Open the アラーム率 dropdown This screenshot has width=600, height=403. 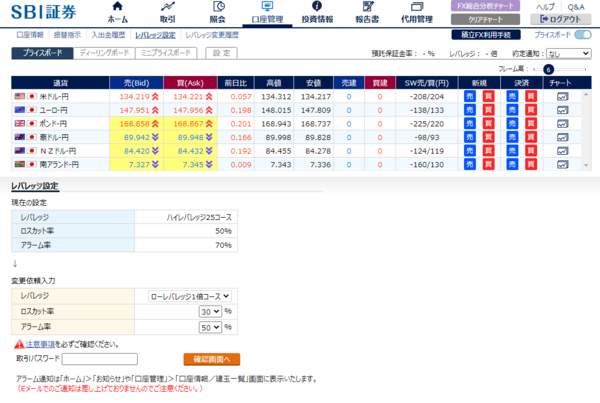coord(210,327)
